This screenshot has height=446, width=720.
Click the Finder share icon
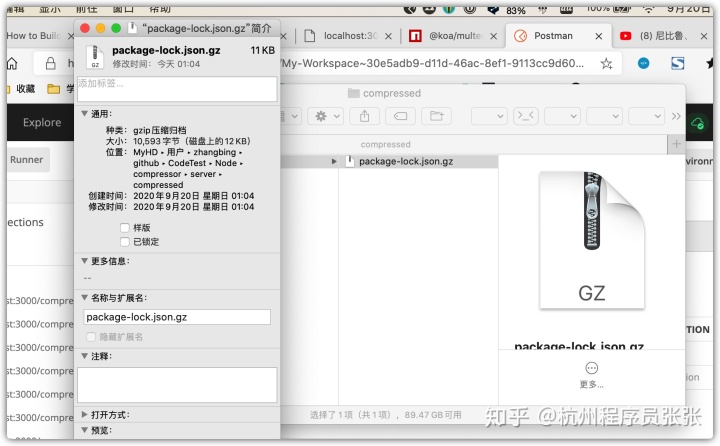(365, 116)
